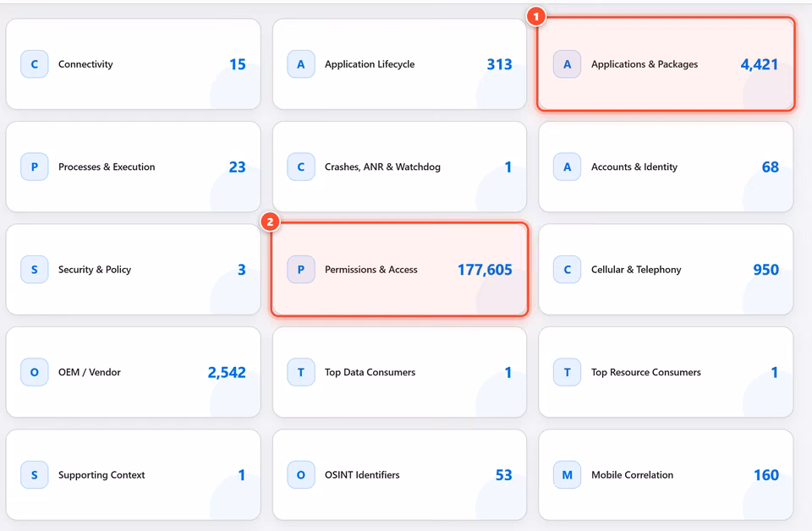The width and height of the screenshot is (812, 531).
Task: Click the Security & Policy count 3
Action: point(241,269)
